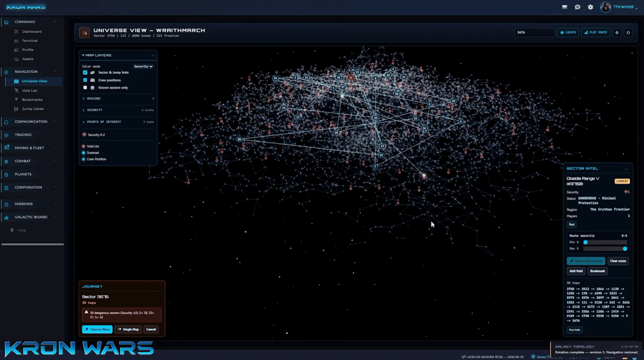Click the circle icon at toolbar end
The width and height of the screenshot is (644, 360).
pos(628,33)
